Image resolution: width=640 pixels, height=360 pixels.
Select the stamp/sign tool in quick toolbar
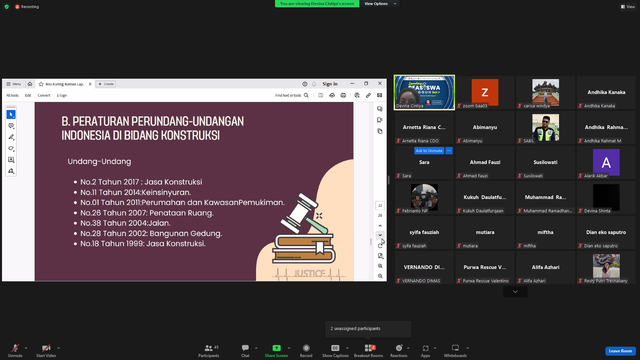[x=11, y=171]
